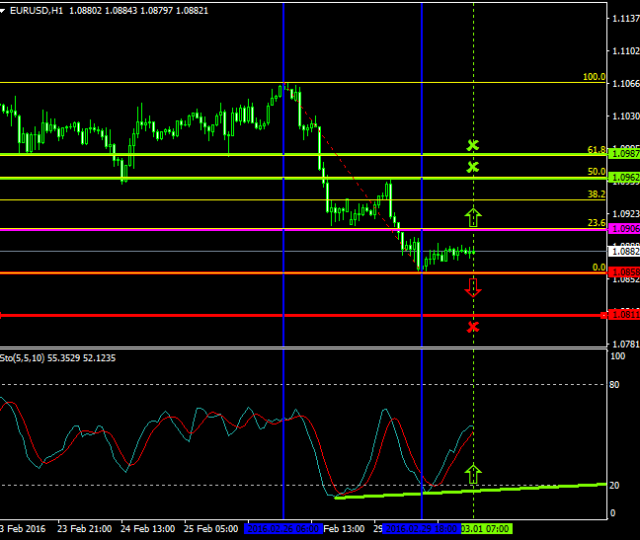The image size is (640, 540).
Task: Select green up arrow in Stochastic panel
Action: coord(473,474)
